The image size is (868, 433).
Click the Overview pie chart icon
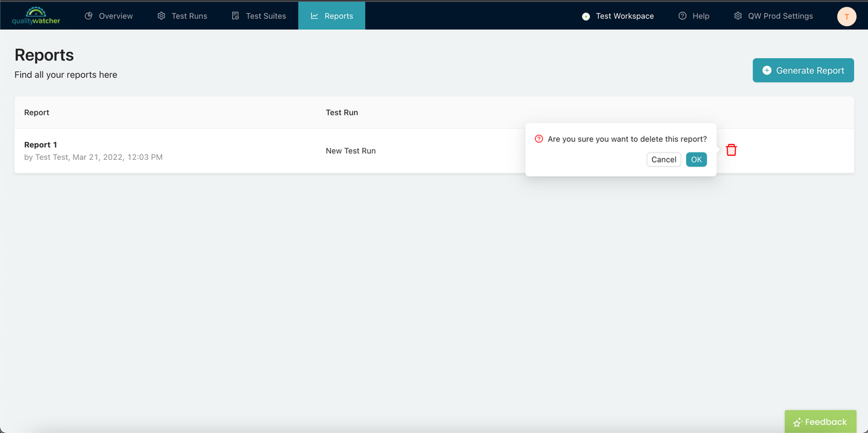[89, 16]
